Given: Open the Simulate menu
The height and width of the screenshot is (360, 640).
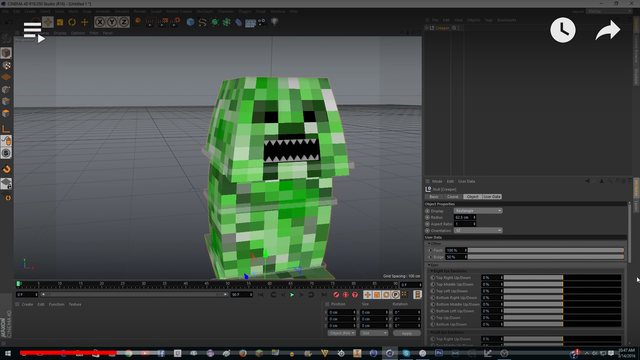Looking at the screenshot, I should tap(122, 11).
